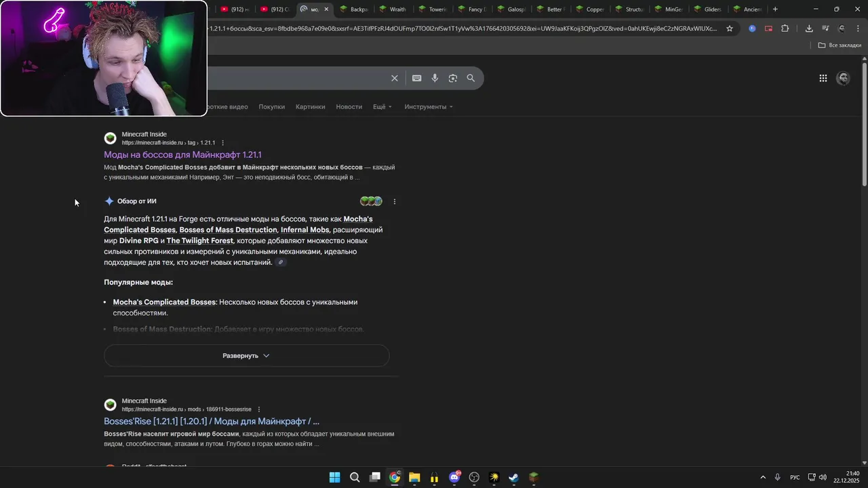This screenshot has width=868, height=488.
Task: Switch to the Backpa... tab
Action: point(354,9)
